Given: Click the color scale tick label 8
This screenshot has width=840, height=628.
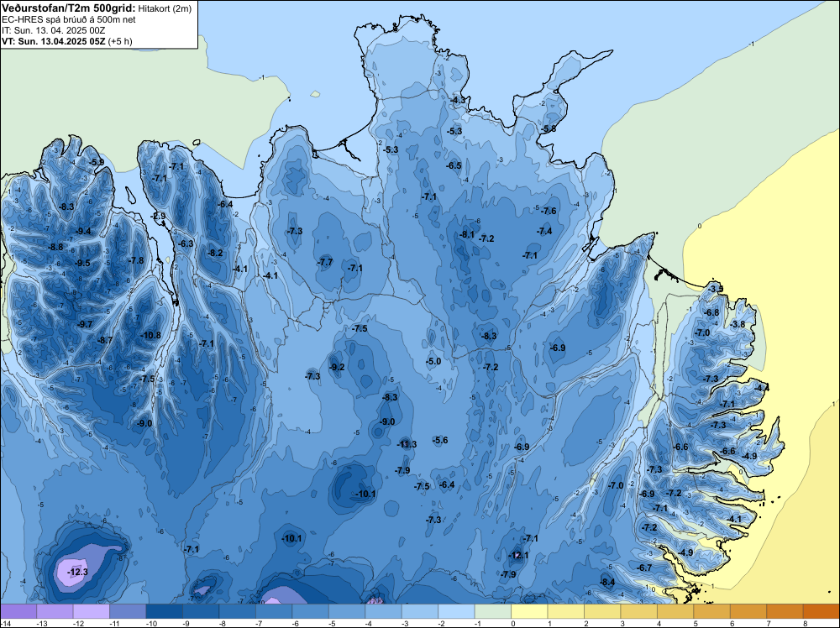Looking at the screenshot, I should (x=806, y=623).
